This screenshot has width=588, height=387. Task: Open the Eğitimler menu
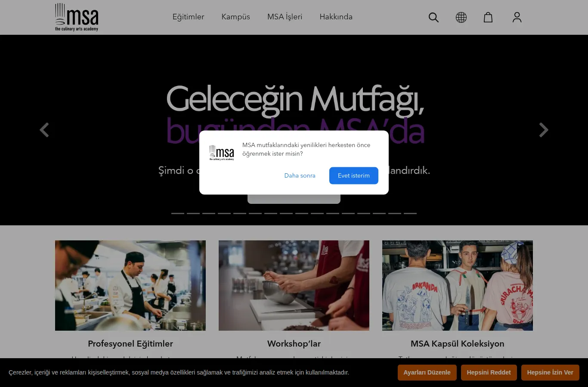coord(188,17)
